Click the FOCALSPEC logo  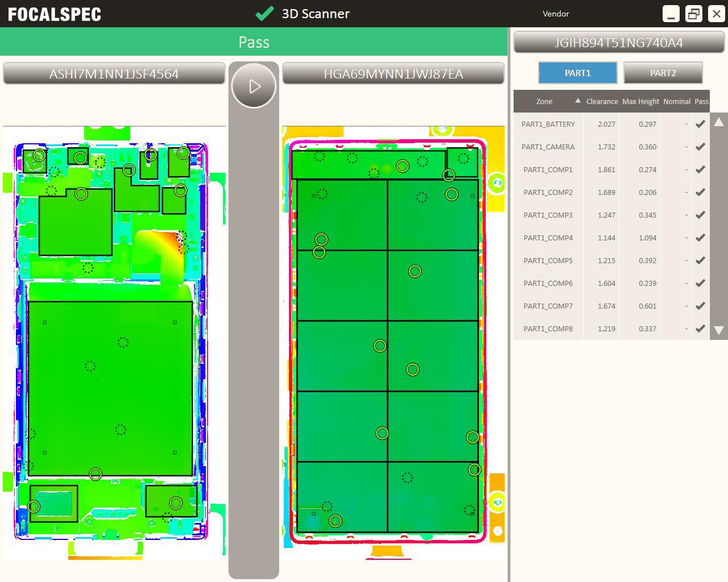[x=55, y=14]
